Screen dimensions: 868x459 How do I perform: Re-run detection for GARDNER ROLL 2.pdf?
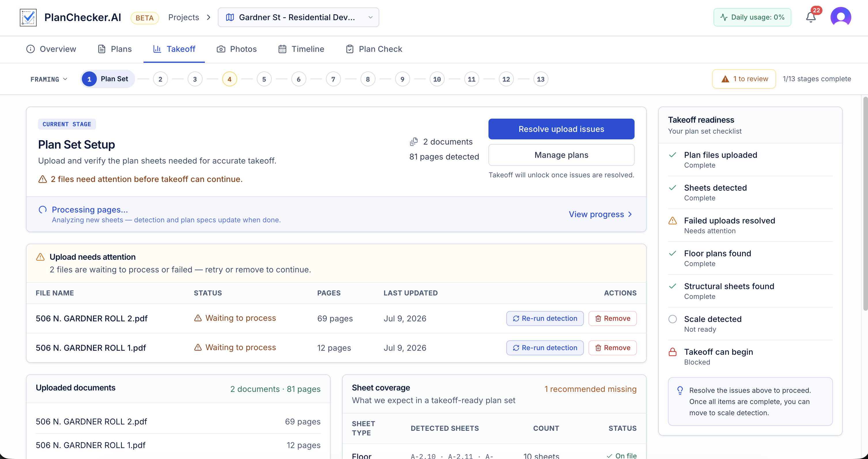[545, 318]
